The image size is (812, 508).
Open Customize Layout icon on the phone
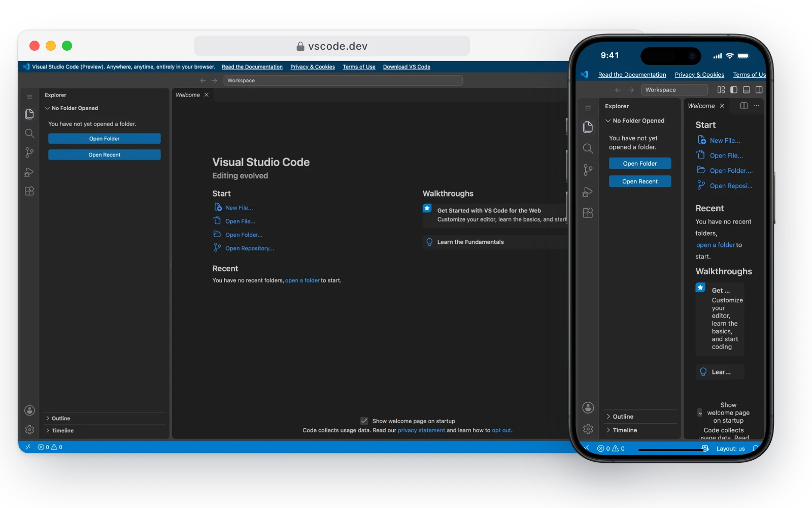pos(721,90)
